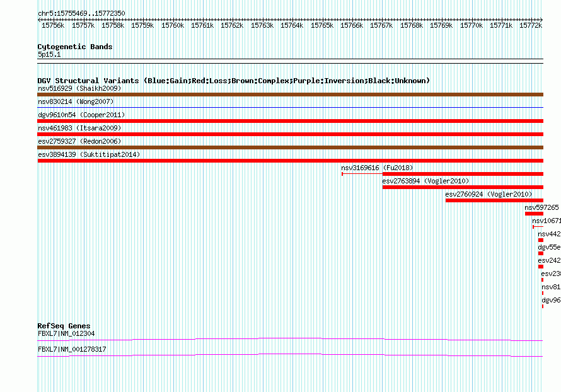Pick the 15766k mark on the scale

pos(351,25)
